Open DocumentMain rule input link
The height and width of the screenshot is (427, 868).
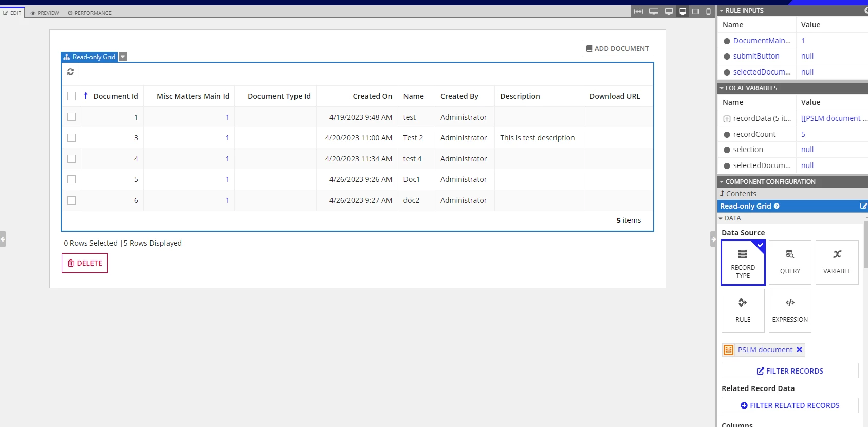click(762, 41)
